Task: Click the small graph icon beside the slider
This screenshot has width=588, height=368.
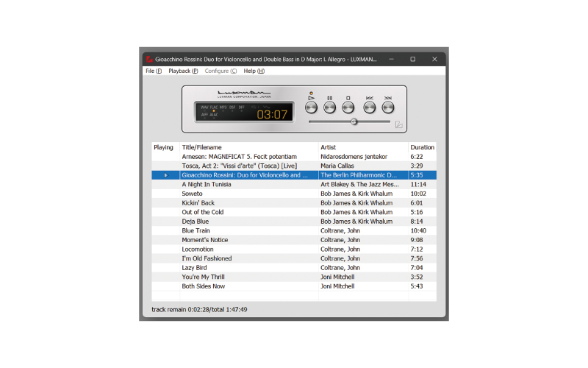Action: pos(399,125)
